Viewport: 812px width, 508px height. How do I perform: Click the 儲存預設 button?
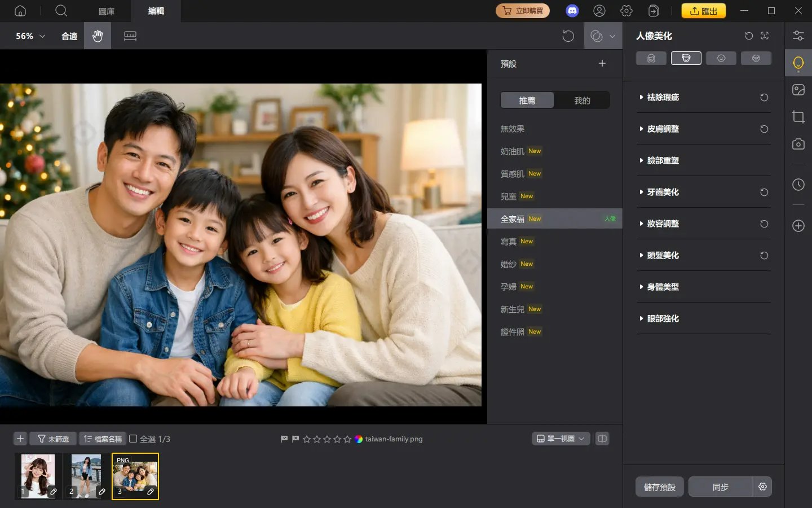tap(659, 487)
